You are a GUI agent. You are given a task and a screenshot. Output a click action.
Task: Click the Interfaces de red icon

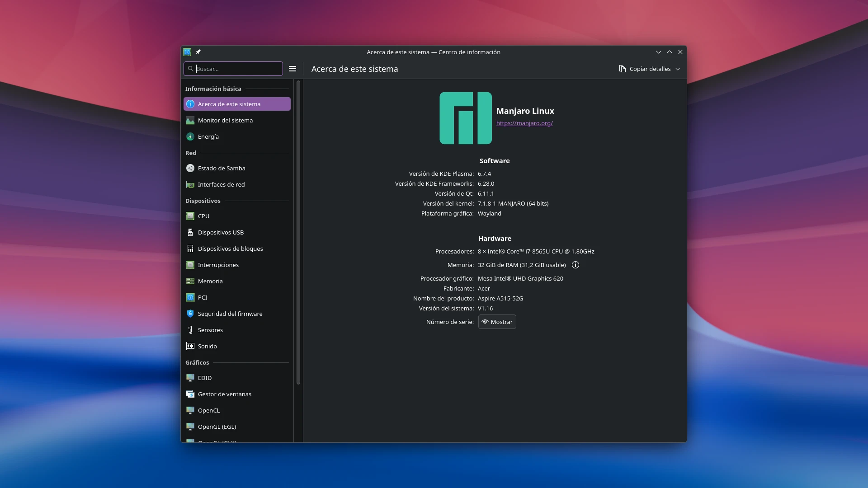[190, 184]
